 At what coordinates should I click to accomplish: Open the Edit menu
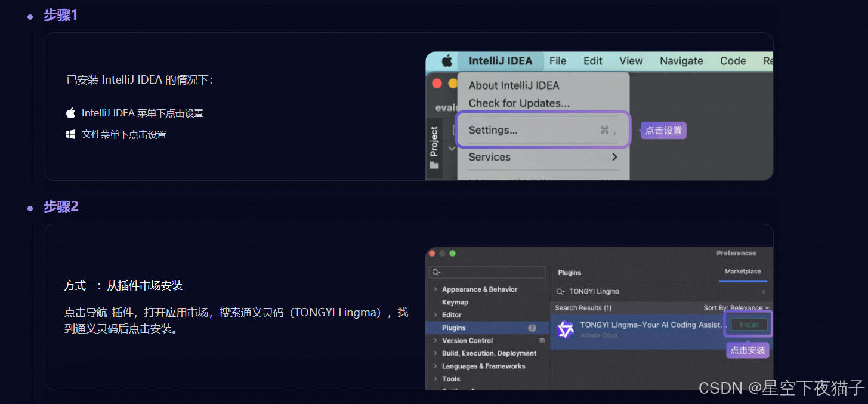(x=593, y=61)
